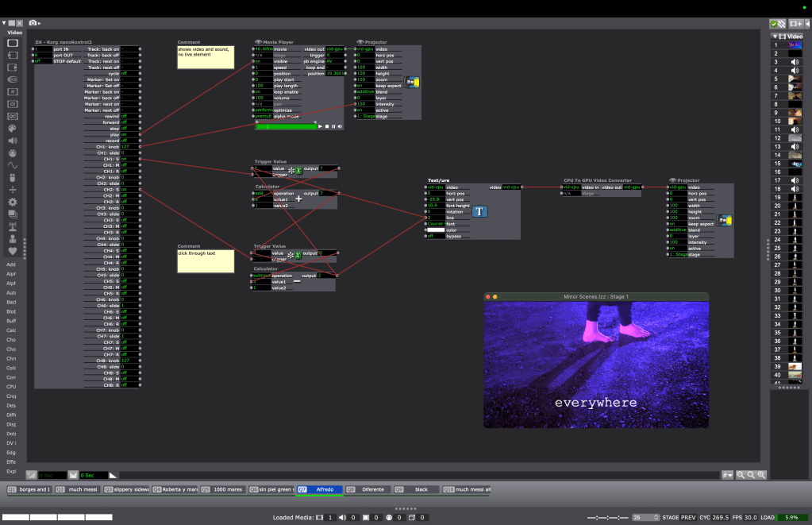Select the audio speaker actor category
The height and width of the screenshot is (525, 812).
tap(13, 141)
